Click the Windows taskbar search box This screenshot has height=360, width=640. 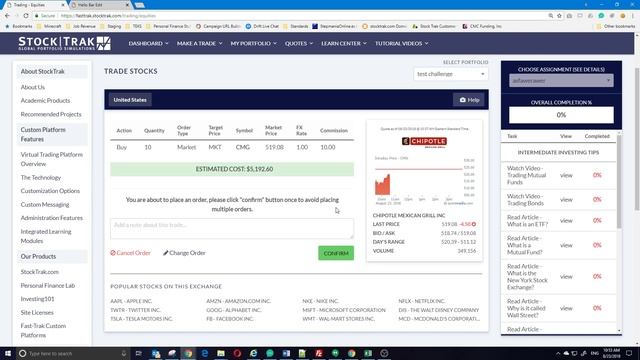(73, 353)
